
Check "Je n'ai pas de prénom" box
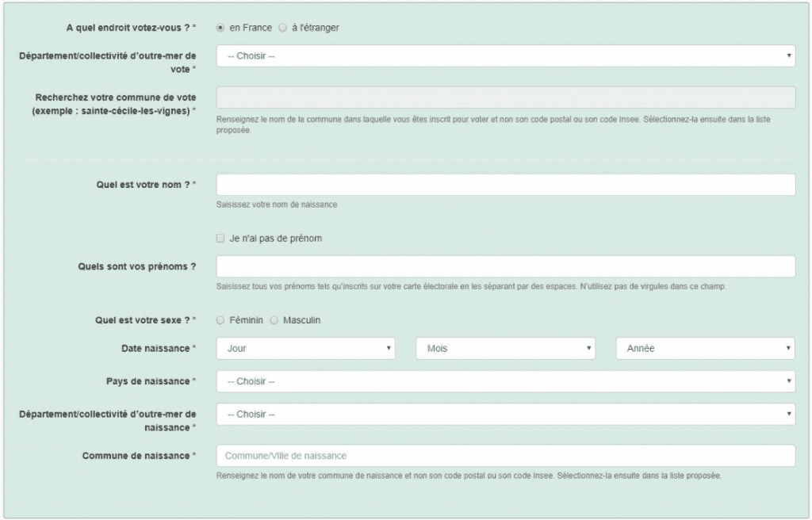click(x=220, y=239)
